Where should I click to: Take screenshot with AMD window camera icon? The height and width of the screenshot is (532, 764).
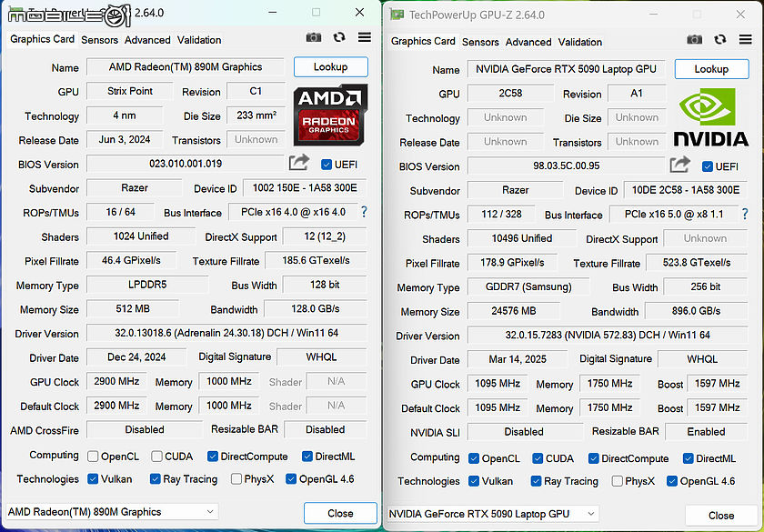[x=313, y=37]
